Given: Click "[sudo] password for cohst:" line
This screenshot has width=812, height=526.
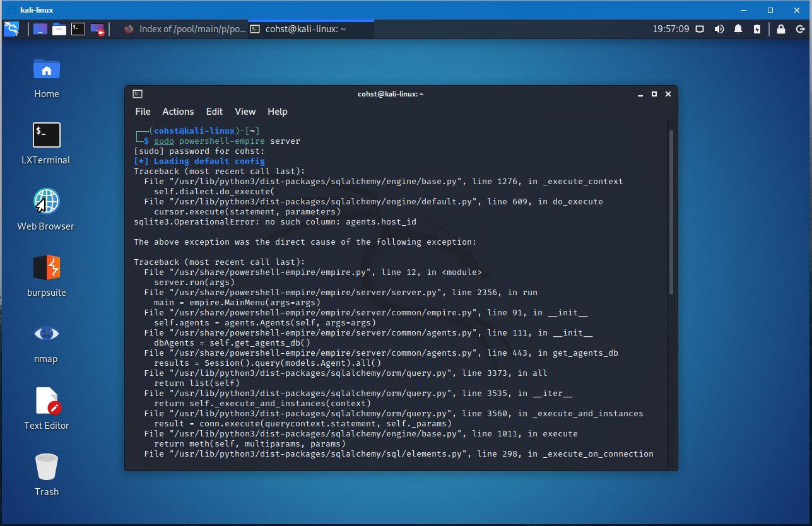Looking at the screenshot, I should tap(199, 151).
